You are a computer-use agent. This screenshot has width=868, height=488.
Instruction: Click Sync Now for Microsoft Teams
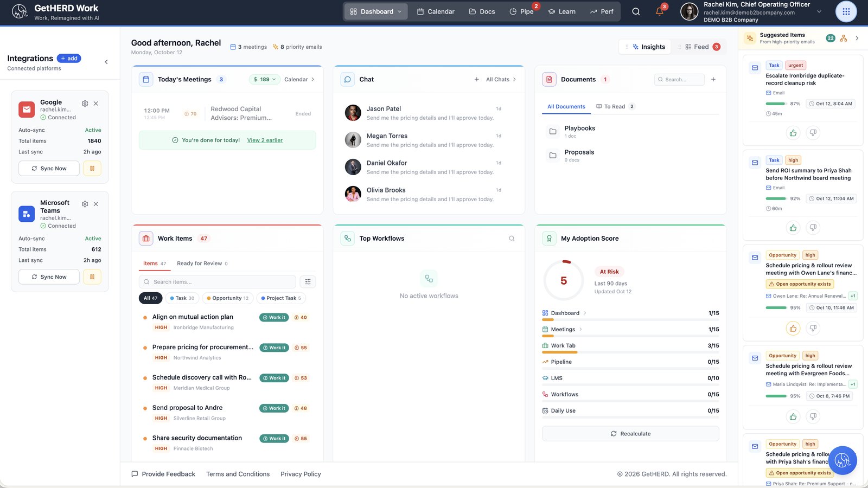[x=49, y=277]
